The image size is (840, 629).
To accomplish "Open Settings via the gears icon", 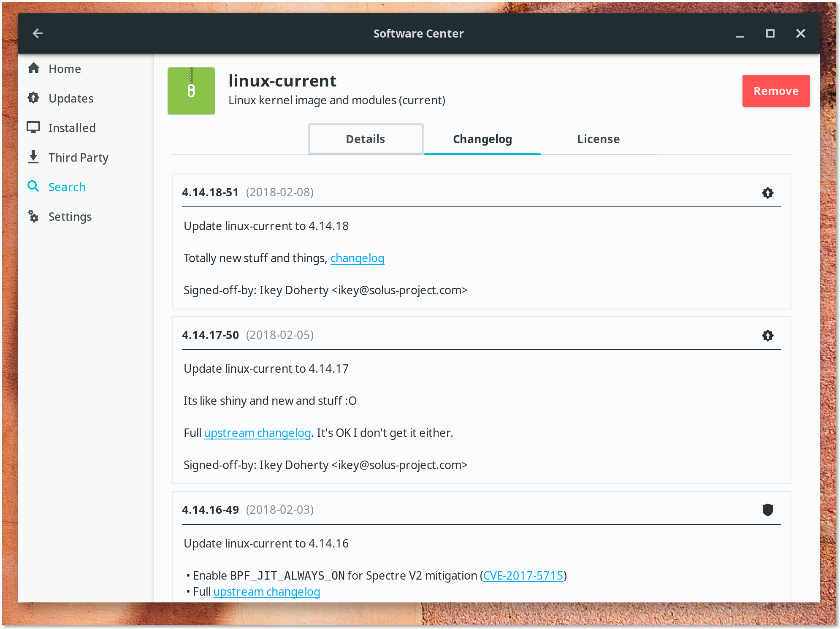I will tap(34, 216).
